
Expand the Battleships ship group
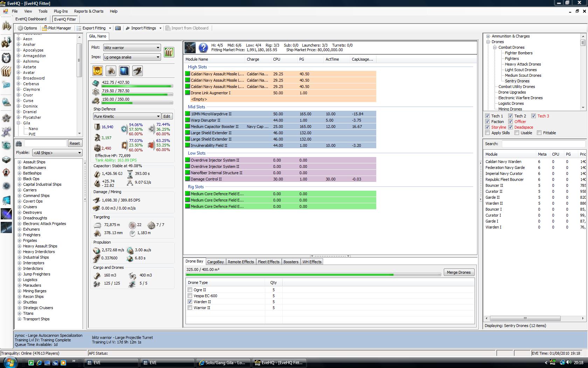pyautogui.click(x=19, y=173)
